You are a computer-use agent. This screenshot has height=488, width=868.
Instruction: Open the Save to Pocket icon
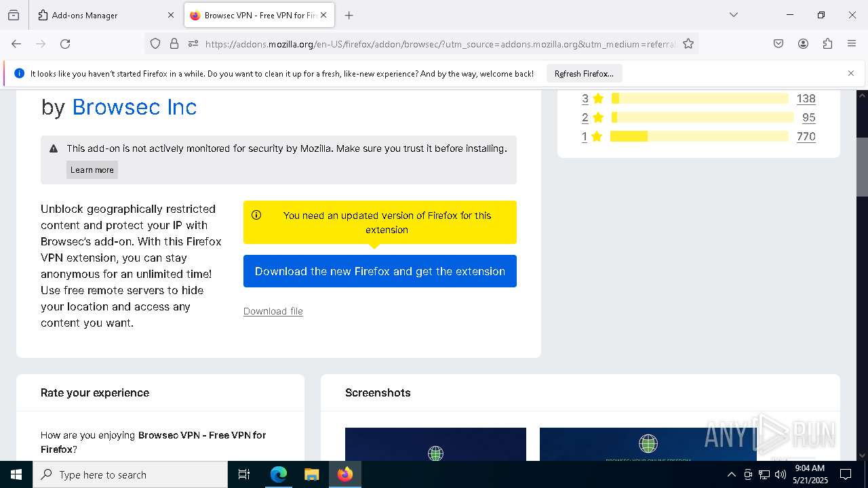click(x=778, y=43)
